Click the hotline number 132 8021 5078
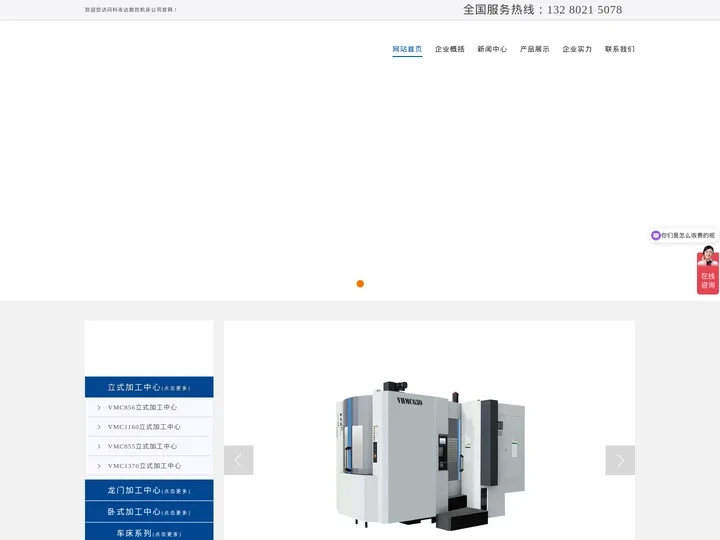This screenshot has width=720, height=540. coord(585,10)
